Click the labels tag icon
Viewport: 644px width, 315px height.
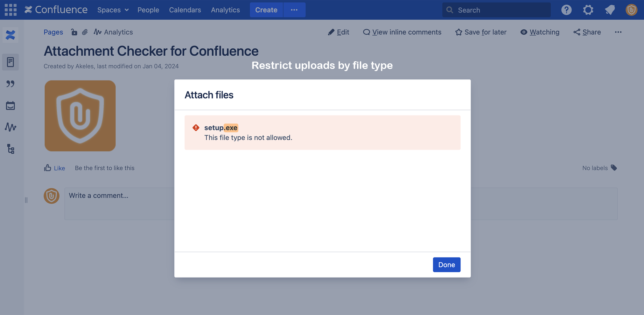(614, 168)
